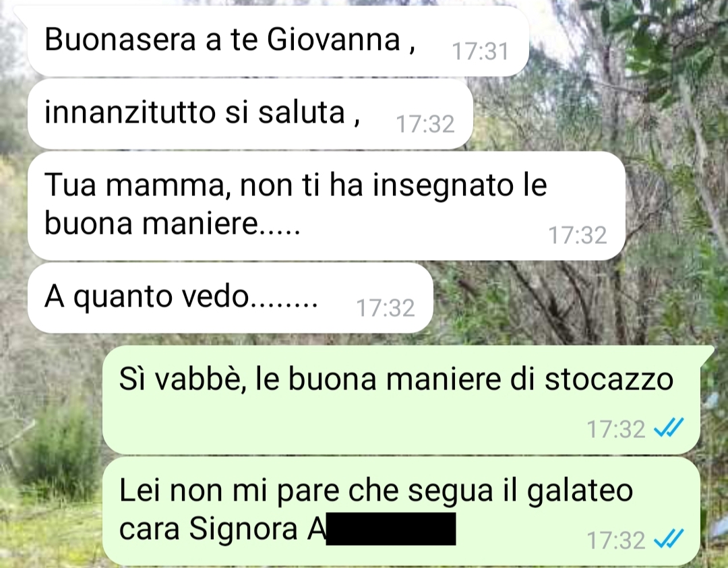The width and height of the screenshot is (728, 568).
Task: Tap the 17:32 timestamp on 'cara Signora' message
Action: 616,540
